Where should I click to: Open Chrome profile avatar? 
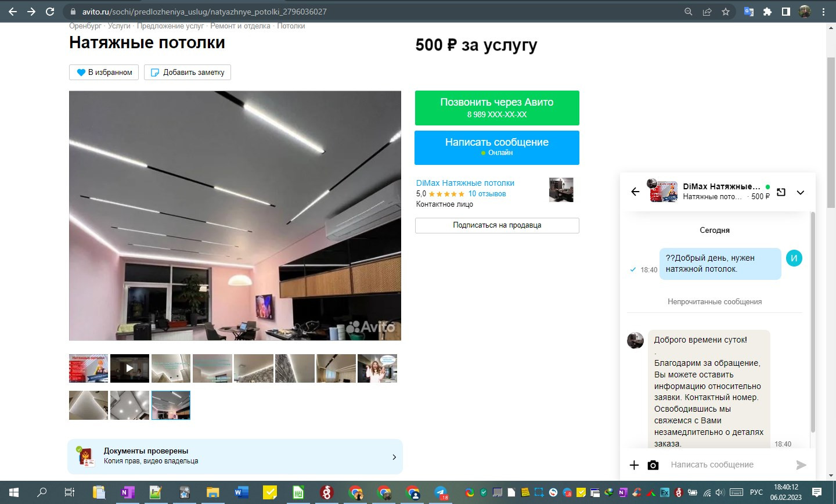click(x=805, y=12)
